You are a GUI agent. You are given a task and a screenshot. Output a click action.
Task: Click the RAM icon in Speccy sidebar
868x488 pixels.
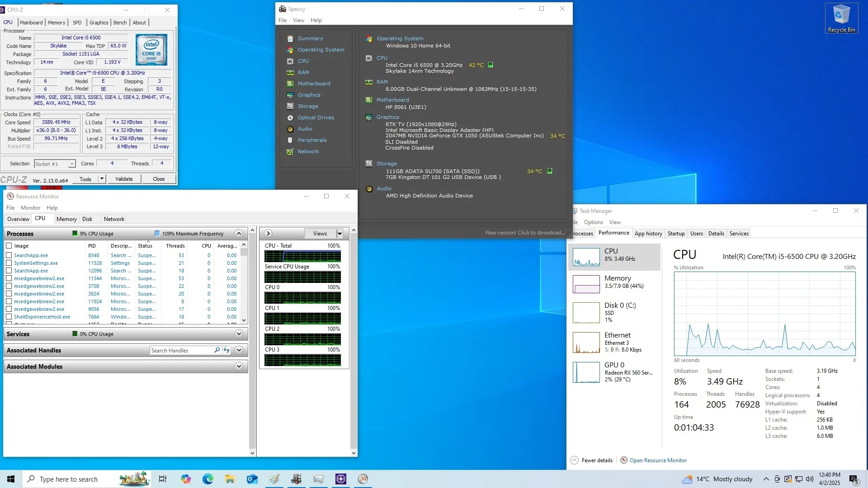click(290, 72)
